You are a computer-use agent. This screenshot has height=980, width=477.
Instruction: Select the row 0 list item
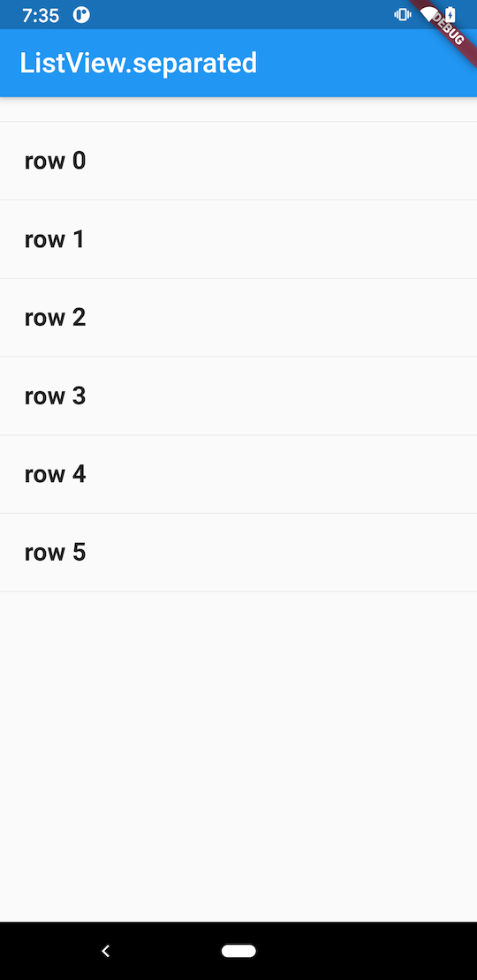[238, 162]
